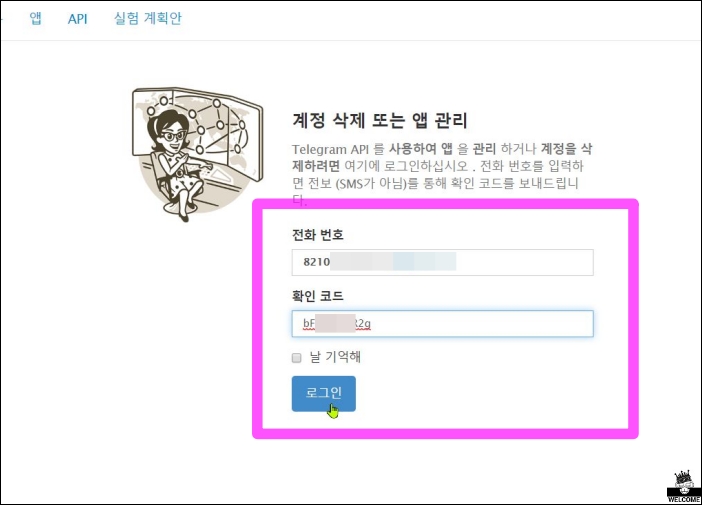Go to the 실험 계획안 page

(148, 18)
